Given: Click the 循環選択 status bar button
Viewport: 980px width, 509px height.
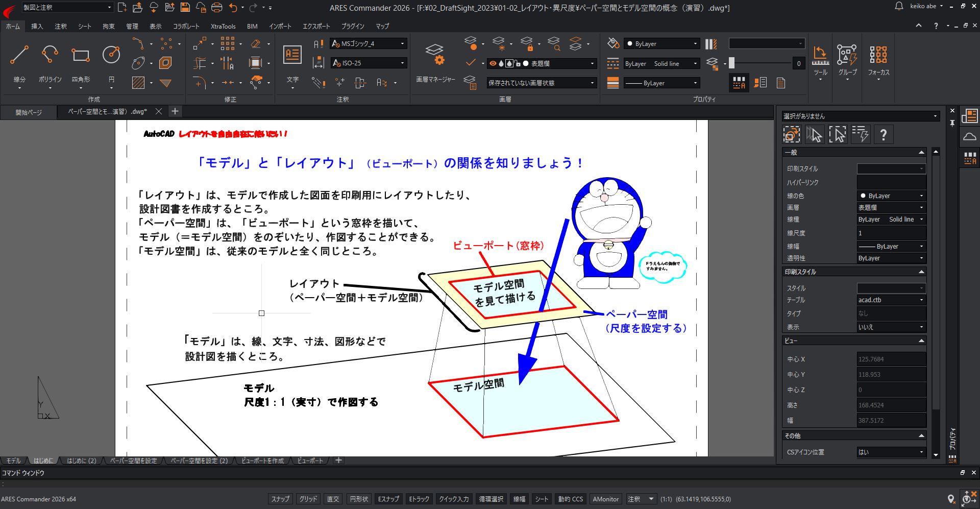Looking at the screenshot, I should [491, 499].
